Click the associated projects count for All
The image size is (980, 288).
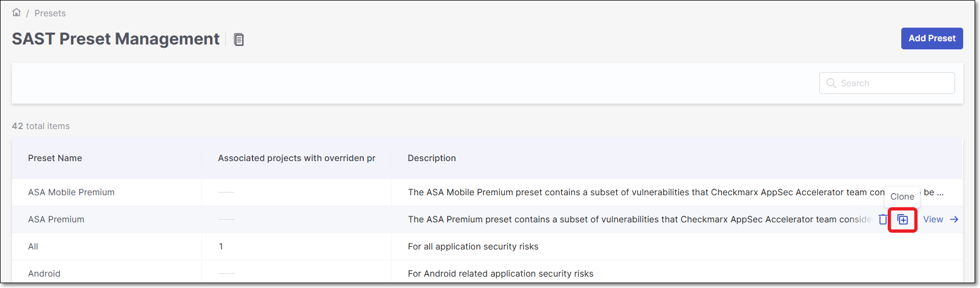click(221, 247)
